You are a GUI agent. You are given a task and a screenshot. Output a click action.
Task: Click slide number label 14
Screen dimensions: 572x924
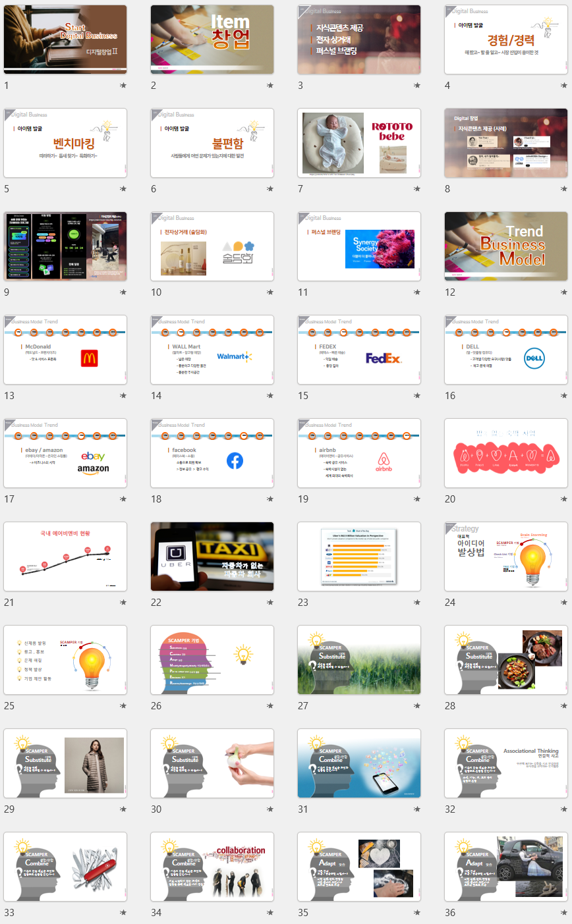click(x=156, y=396)
